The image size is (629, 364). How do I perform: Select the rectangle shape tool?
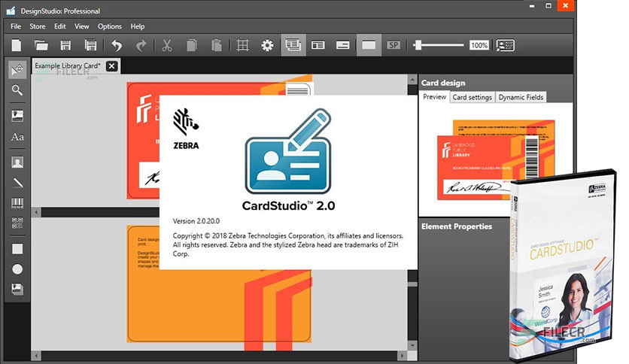pos(17,249)
